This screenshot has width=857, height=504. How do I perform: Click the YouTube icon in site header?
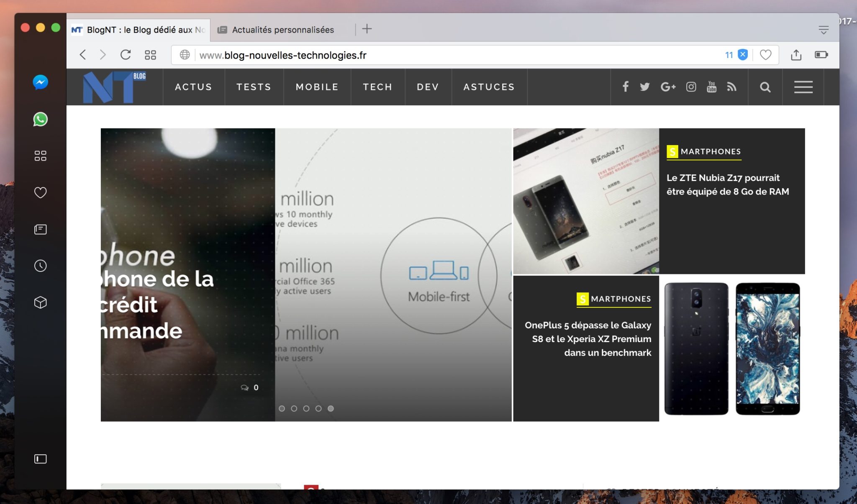pyautogui.click(x=711, y=87)
